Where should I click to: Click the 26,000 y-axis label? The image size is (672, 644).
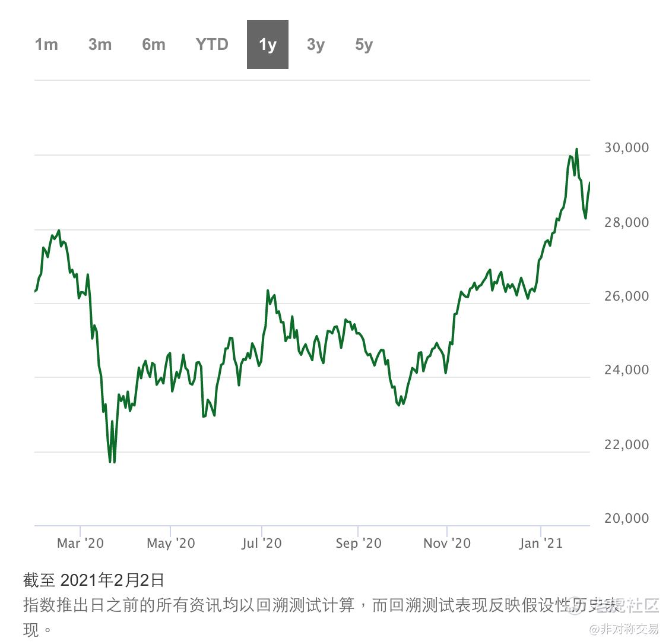626,296
